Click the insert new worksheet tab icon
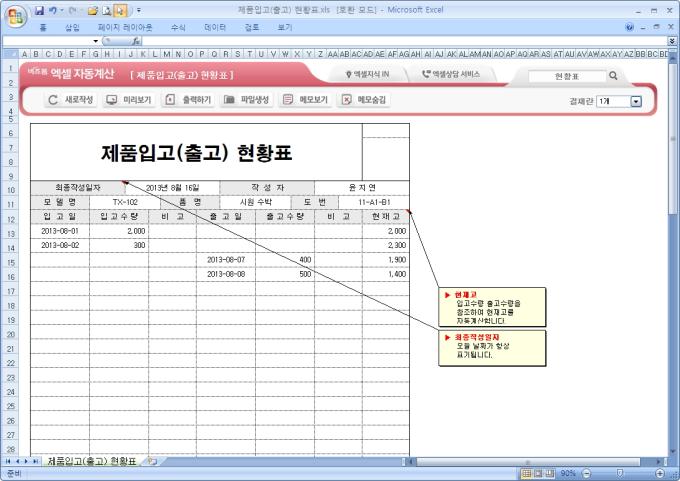This screenshot has height=481, width=680. pyautogui.click(x=152, y=461)
